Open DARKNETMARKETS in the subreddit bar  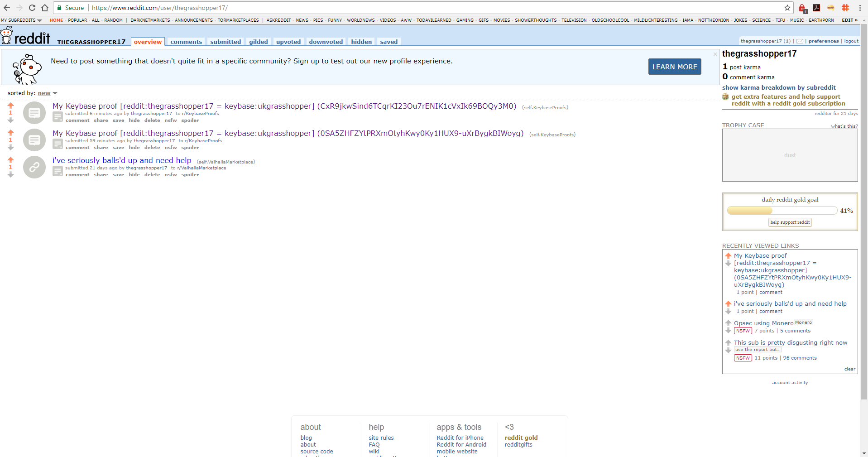click(x=150, y=20)
